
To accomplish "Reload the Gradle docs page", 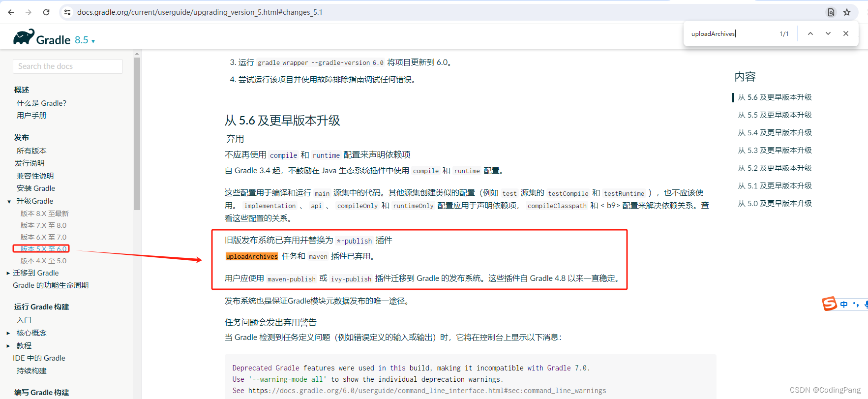I will point(46,12).
